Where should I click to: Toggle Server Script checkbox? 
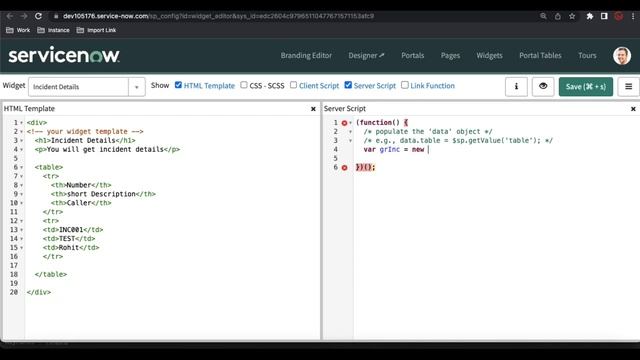[x=348, y=85]
